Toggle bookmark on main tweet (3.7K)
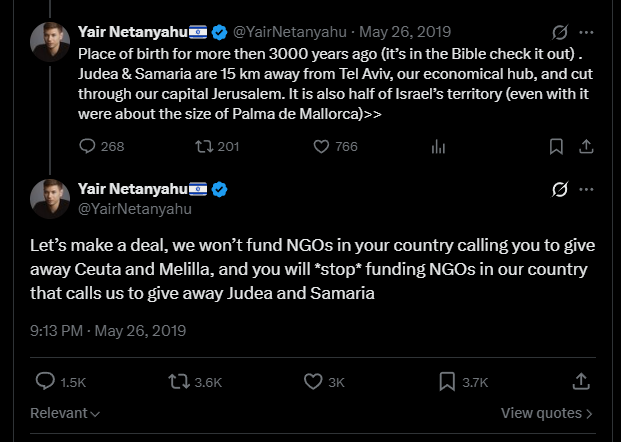This screenshot has width=621, height=442. click(x=463, y=382)
